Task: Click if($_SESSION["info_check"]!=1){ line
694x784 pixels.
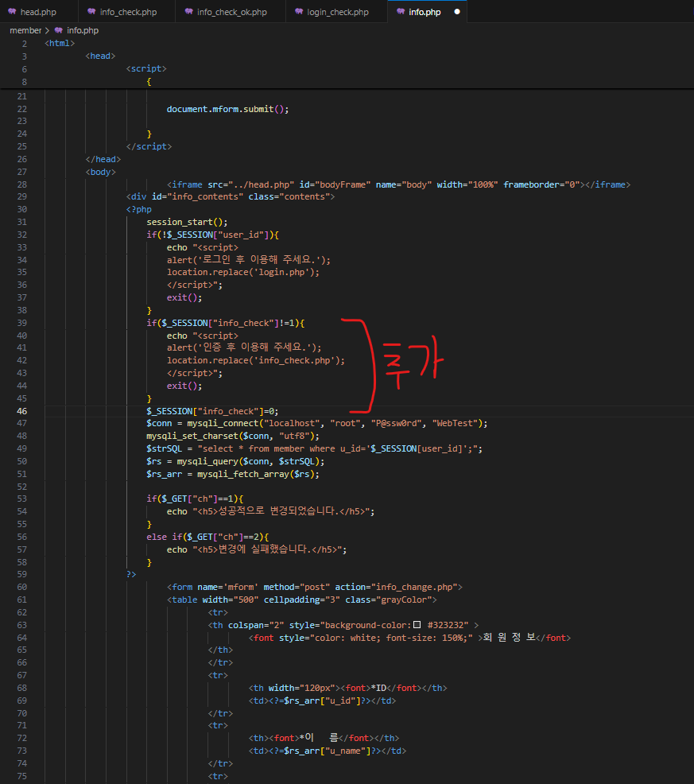Action: coord(226,323)
